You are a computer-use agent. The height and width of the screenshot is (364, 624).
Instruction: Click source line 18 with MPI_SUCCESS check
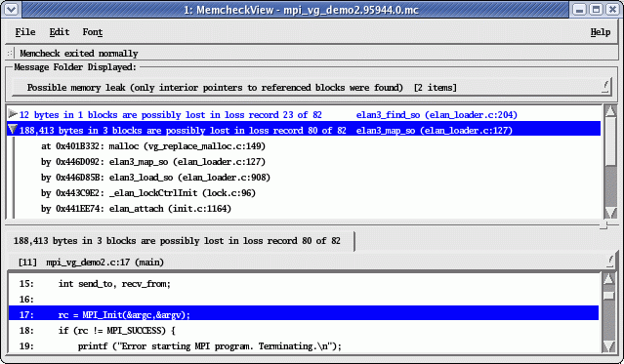(304, 330)
